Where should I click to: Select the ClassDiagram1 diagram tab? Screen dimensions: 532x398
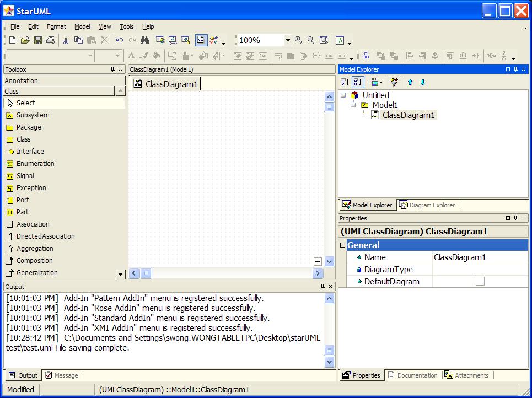(166, 84)
